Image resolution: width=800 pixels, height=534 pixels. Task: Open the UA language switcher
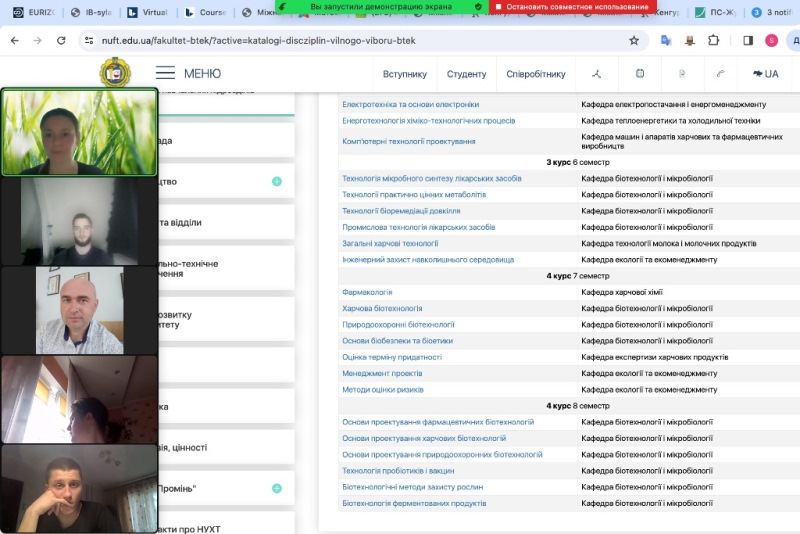tap(765, 74)
